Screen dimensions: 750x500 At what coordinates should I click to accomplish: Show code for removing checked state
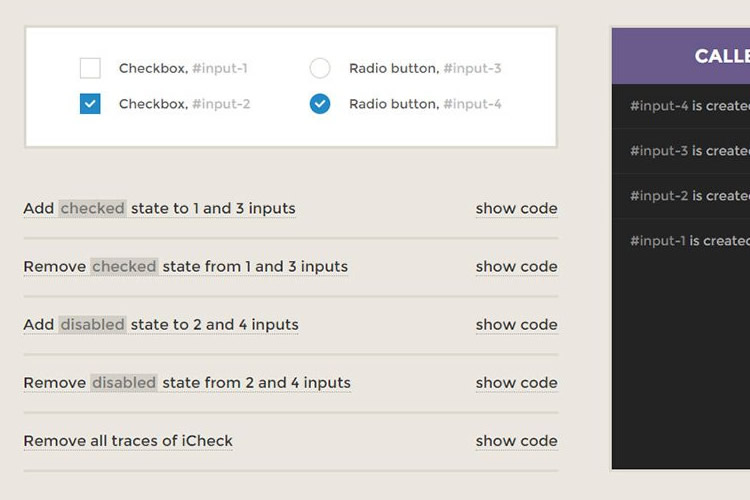click(516, 267)
